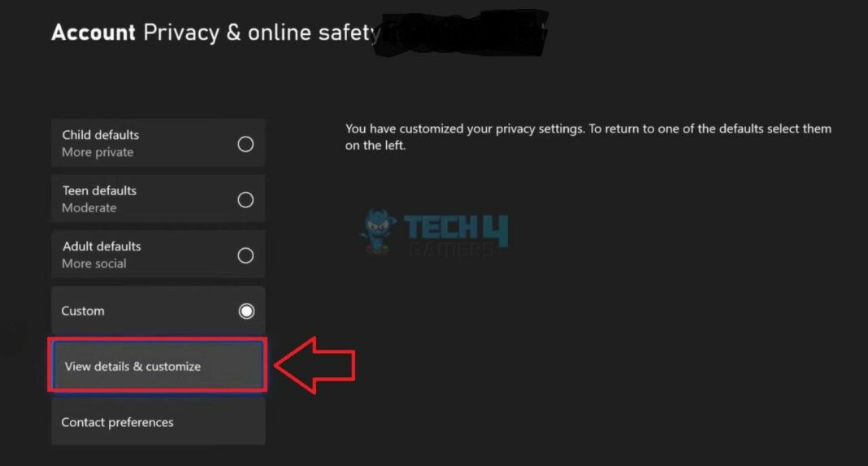
Task: Select the Child defaults radio circle
Action: [x=245, y=144]
